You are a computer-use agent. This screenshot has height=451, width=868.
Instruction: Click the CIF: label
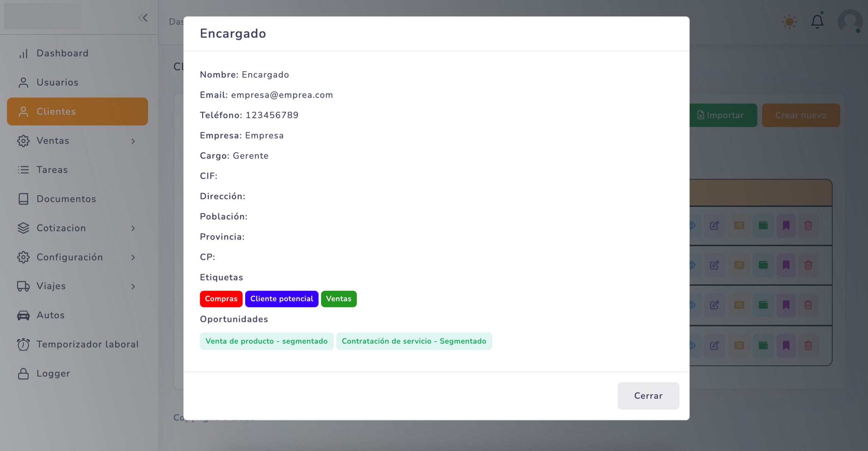[x=209, y=176]
